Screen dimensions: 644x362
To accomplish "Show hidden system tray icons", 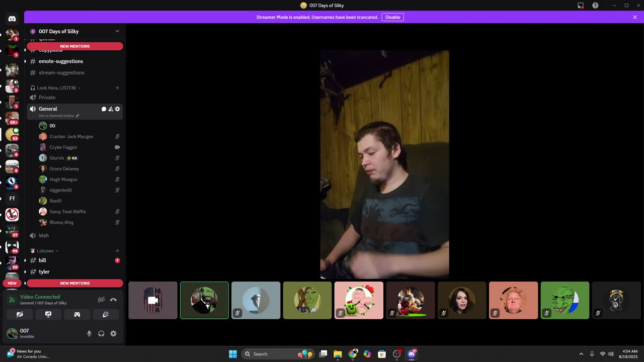I will pos(581,354).
